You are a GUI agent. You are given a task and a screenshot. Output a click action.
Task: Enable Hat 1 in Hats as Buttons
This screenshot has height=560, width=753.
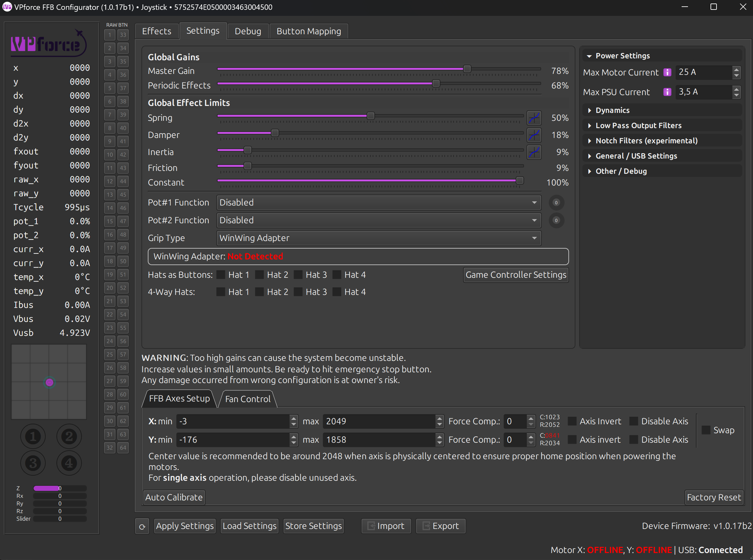(x=221, y=275)
